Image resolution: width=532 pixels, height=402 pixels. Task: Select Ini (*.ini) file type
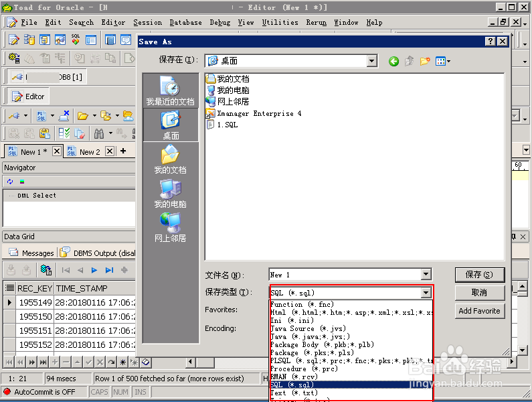351,320
